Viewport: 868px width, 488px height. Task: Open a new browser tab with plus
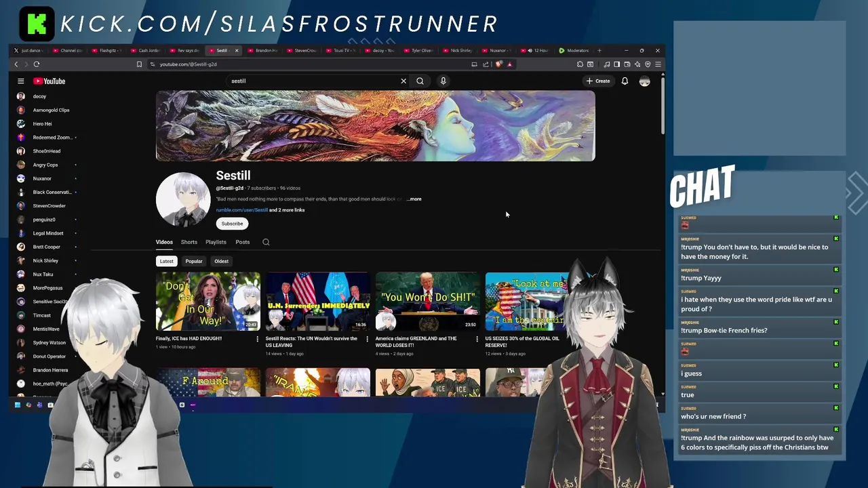tap(599, 50)
